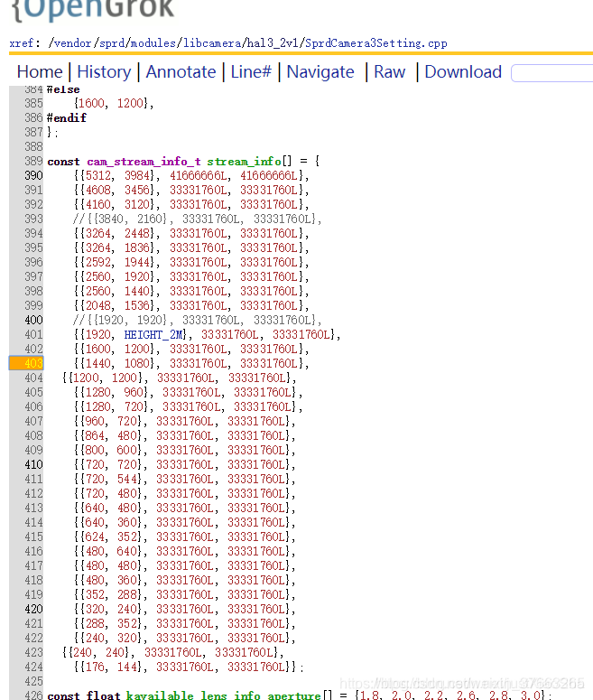This screenshot has width=593, height=700.
Task: Click the {1440, 1080} entry text
Action: (118, 363)
